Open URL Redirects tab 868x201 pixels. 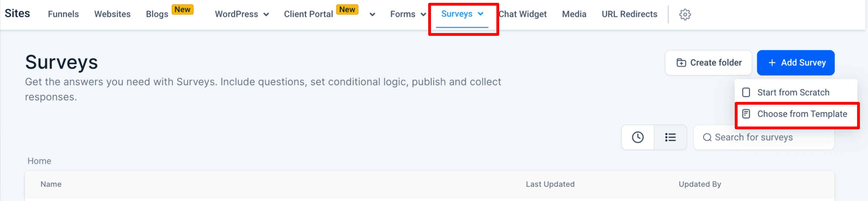click(x=629, y=14)
